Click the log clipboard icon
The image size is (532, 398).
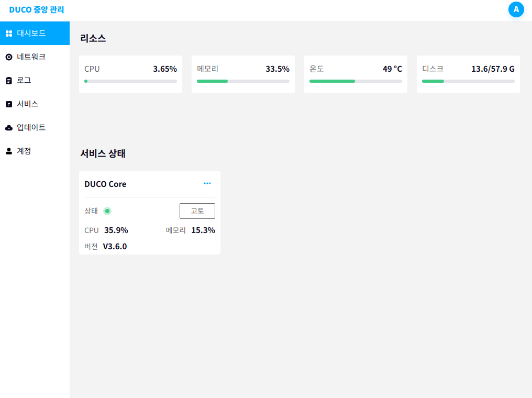[x=9, y=81]
